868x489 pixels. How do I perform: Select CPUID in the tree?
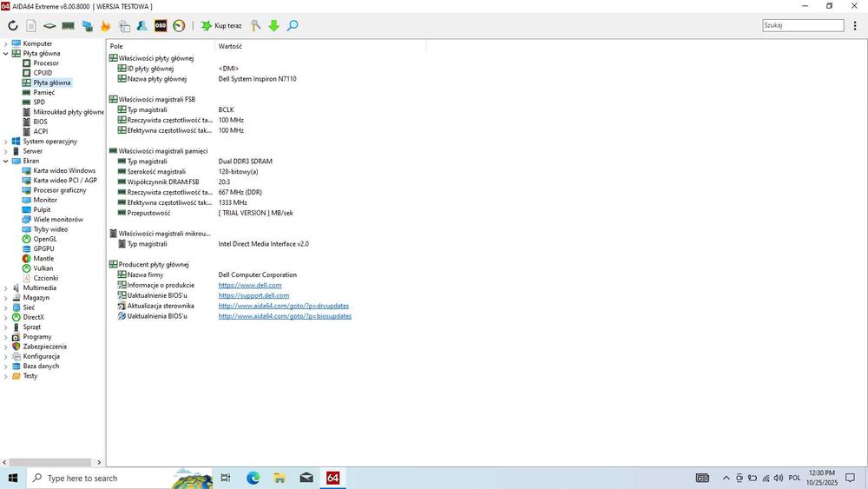click(42, 73)
